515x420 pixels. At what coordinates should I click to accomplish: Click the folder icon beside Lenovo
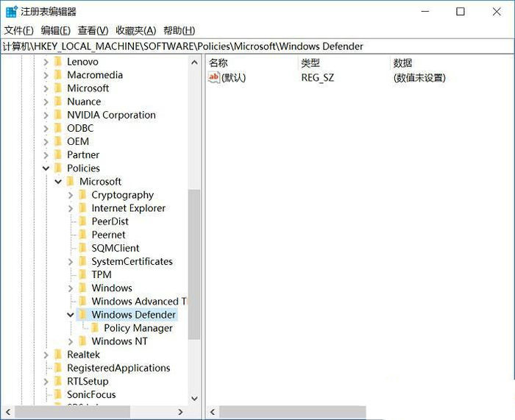[x=57, y=62]
